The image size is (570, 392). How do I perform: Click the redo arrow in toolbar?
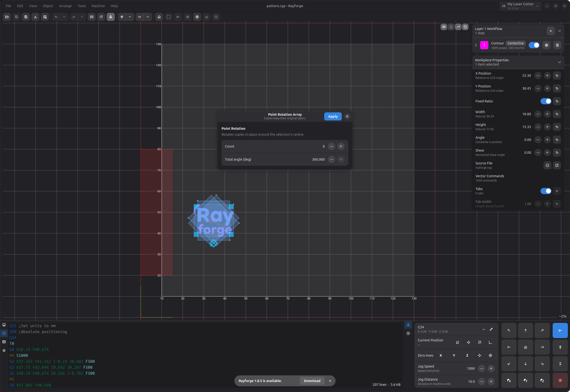74,17
